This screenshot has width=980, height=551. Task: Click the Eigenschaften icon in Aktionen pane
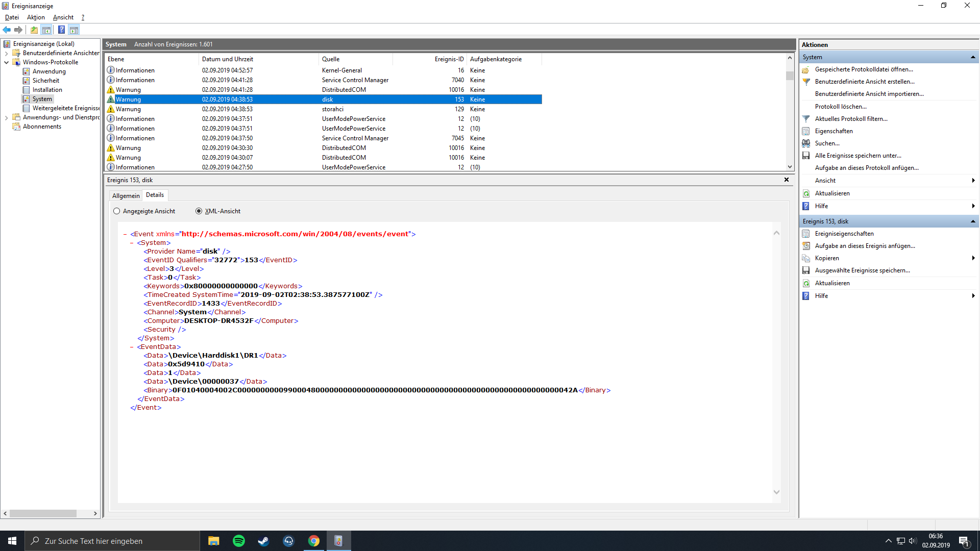(x=806, y=131)
